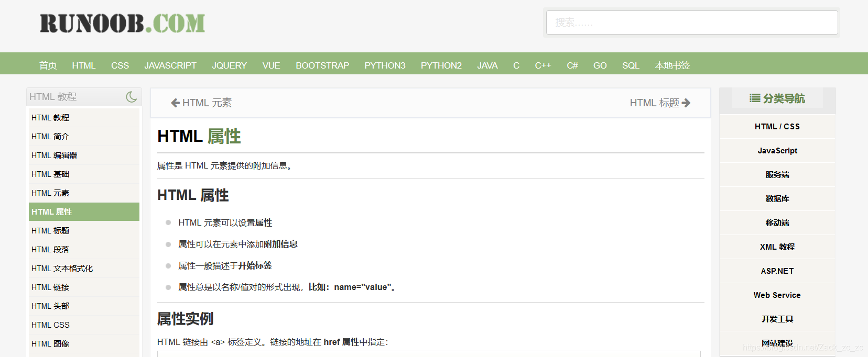Open 首页 in the green navbar
This screenshot has width=868, height=357.
[48, 65]
